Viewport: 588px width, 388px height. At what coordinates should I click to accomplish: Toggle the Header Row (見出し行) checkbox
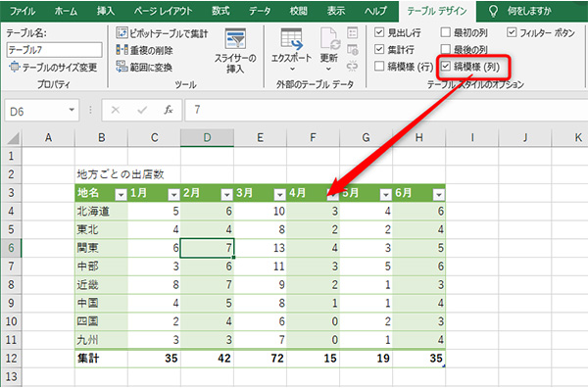[379, 32]
